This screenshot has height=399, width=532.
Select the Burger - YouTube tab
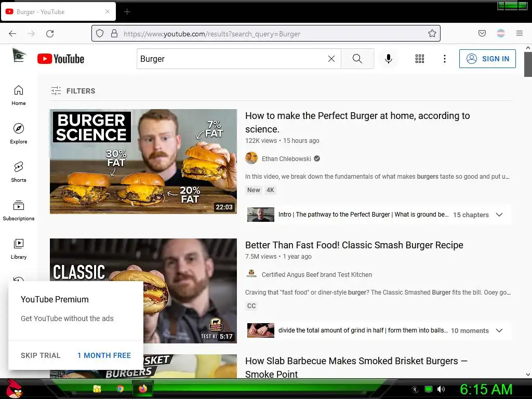[x=58, y=12]
